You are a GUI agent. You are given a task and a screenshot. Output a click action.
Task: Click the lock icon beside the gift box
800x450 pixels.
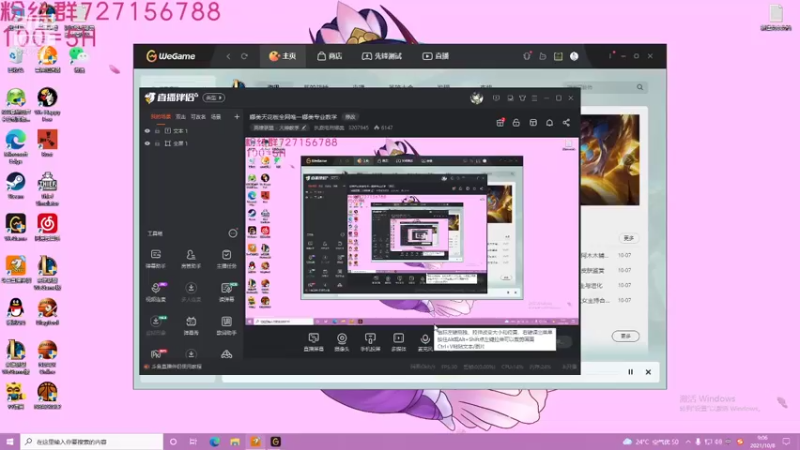(516, 122)
